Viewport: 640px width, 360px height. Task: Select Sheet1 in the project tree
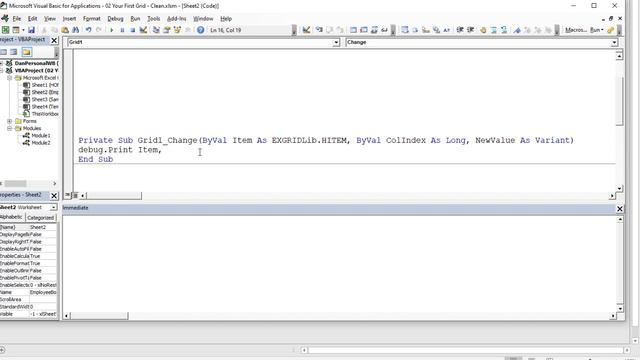coord(40,85)
